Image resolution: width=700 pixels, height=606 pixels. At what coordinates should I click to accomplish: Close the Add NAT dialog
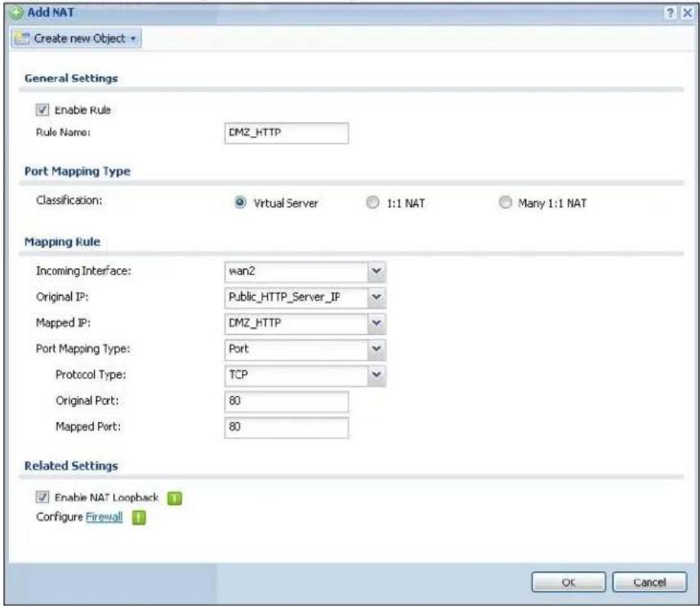[x=688, y=13]
